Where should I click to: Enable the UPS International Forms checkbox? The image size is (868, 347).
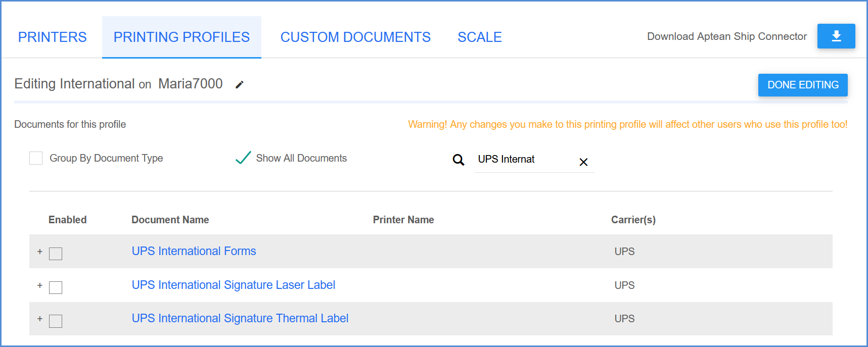click(x=56, y=254)
